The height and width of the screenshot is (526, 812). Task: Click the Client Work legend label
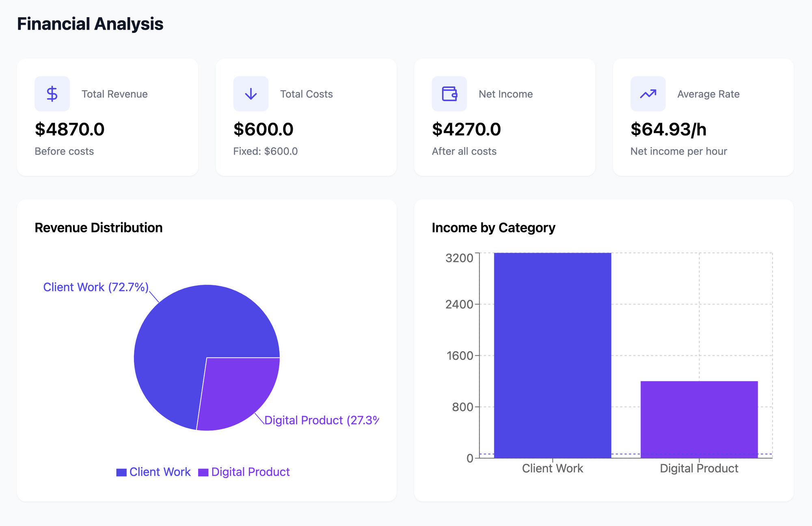[x=160, y=472]
